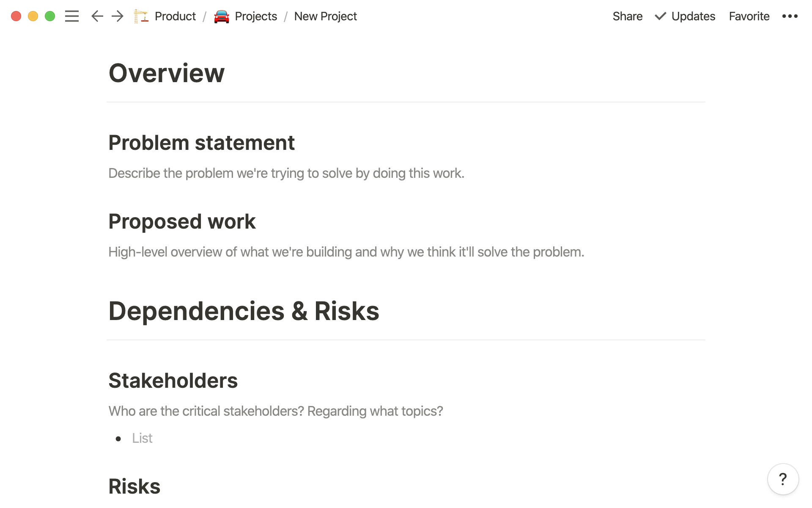Click the help question mark icon

(783, 479)
